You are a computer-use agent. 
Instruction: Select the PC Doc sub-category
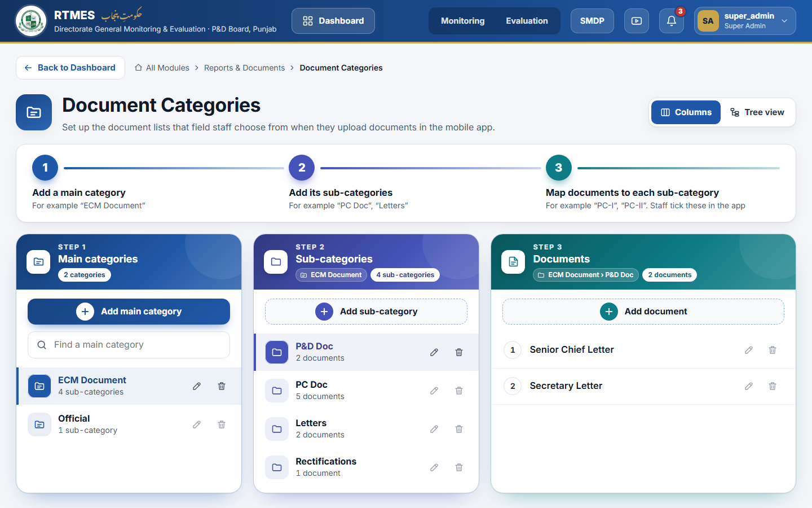(367, 391)
